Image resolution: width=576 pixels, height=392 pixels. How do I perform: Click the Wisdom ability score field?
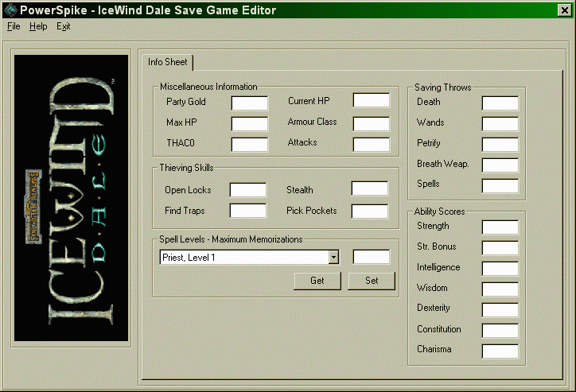[500, 289]
